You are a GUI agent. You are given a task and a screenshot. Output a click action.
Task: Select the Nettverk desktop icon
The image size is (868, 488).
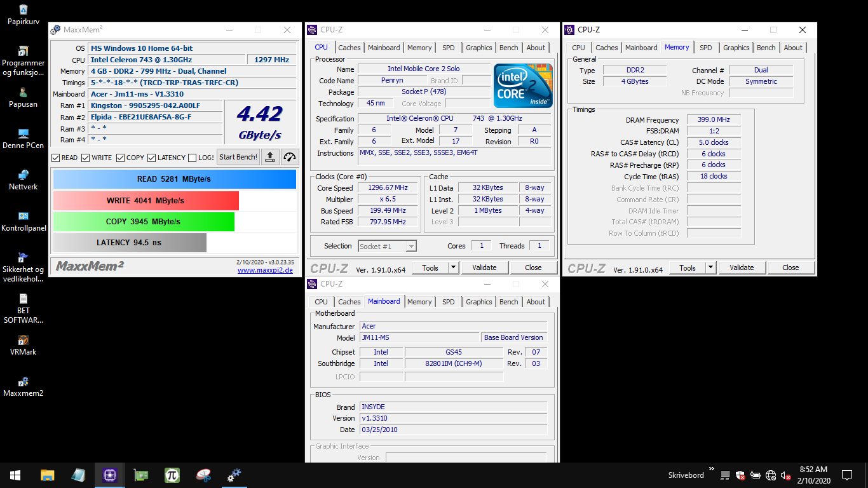24,180
